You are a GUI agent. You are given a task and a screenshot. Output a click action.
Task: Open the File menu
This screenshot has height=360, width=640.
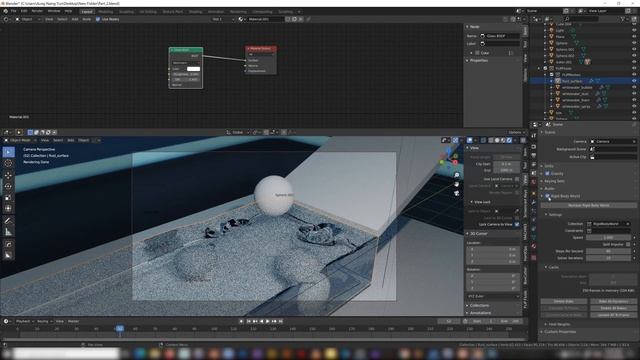coord(13,11)
